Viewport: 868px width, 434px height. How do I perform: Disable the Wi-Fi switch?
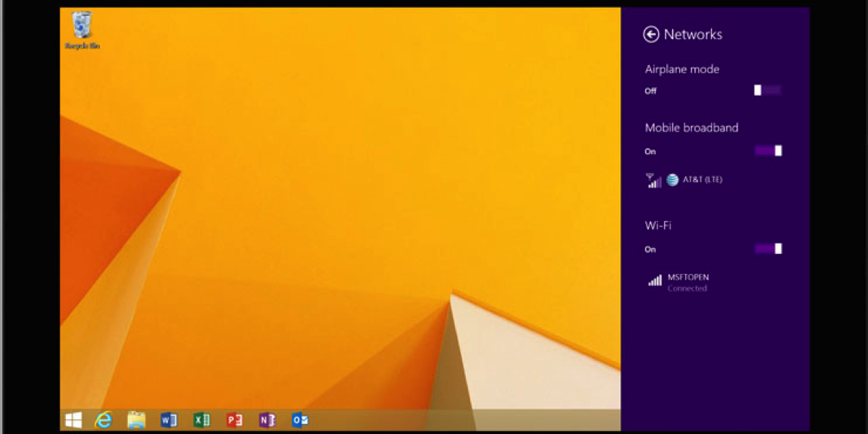click(768, 249)
